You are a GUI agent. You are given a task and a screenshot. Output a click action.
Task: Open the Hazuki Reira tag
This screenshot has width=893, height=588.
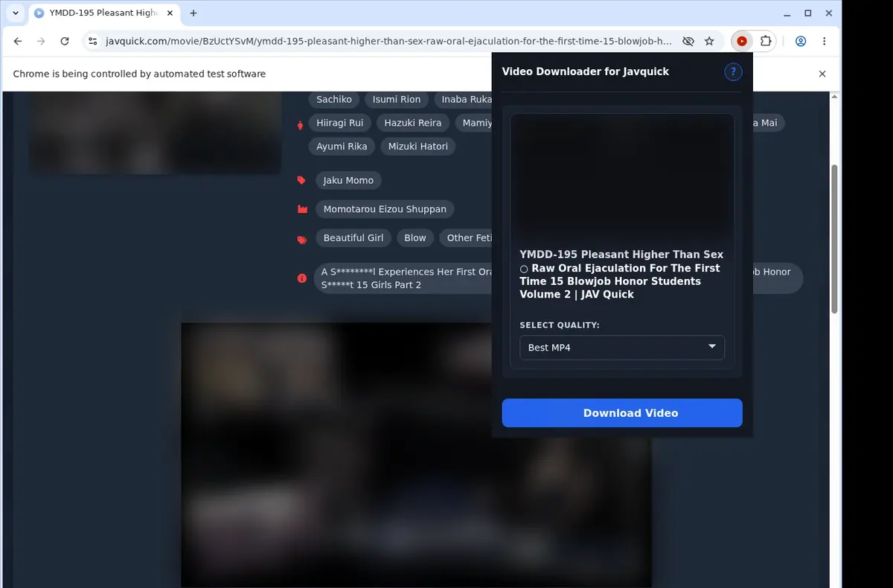(x=413, y=123)
